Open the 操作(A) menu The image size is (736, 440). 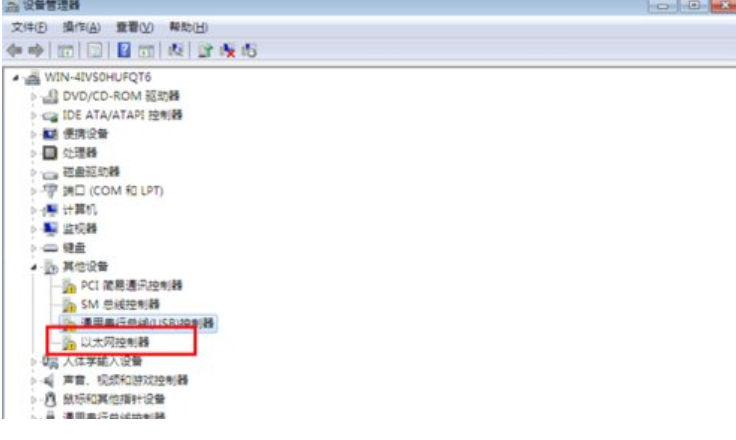(x=82, y=27)
